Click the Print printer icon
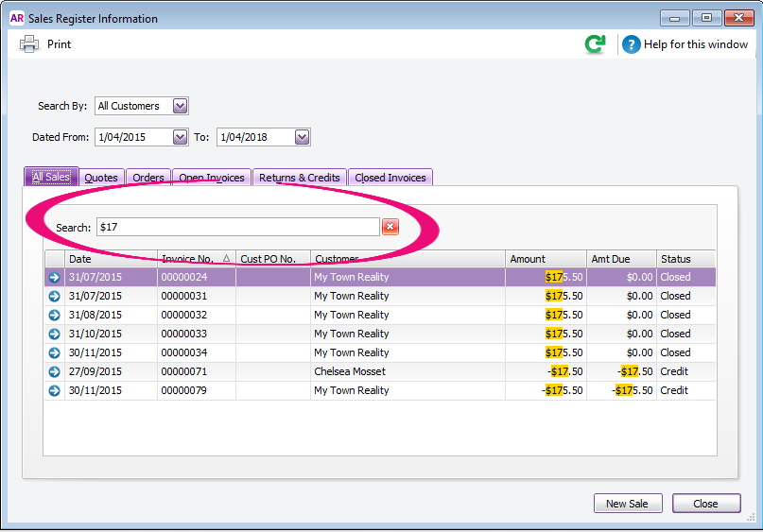763x532 pixels. [29, 43]
